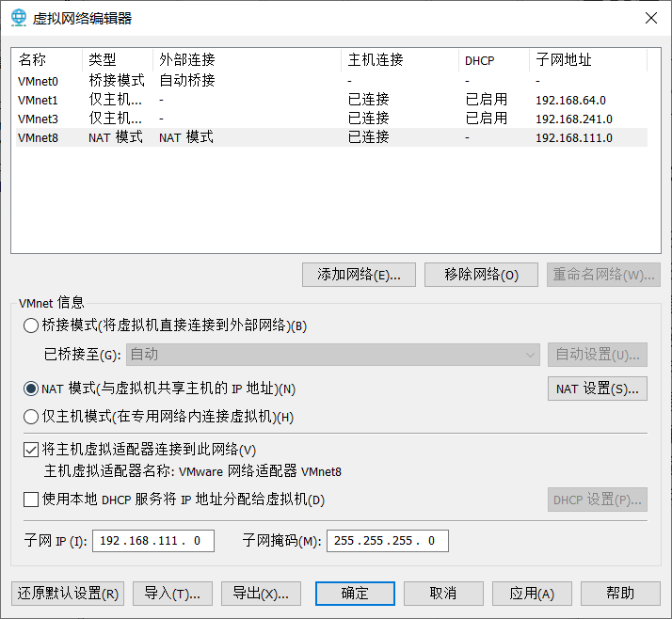The image size is (672, 619).
Task: Click the Virtual Network Editor globe icon
Action: click(x=18, y=18)
